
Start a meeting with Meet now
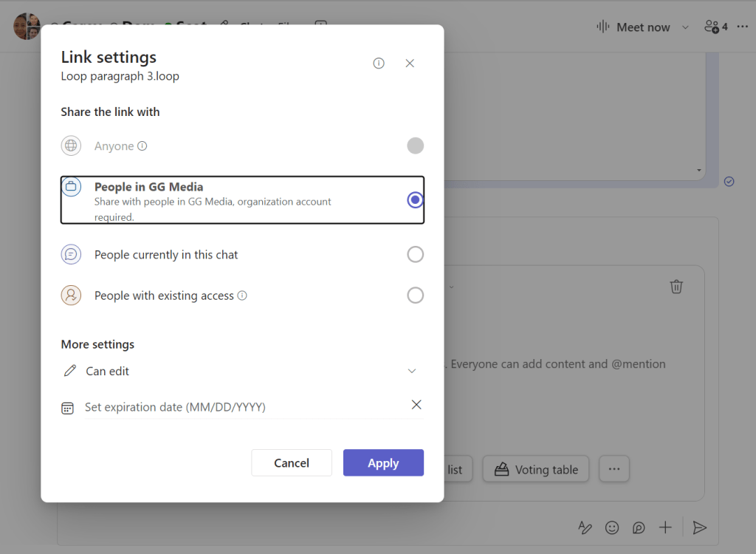click(633, 27)
